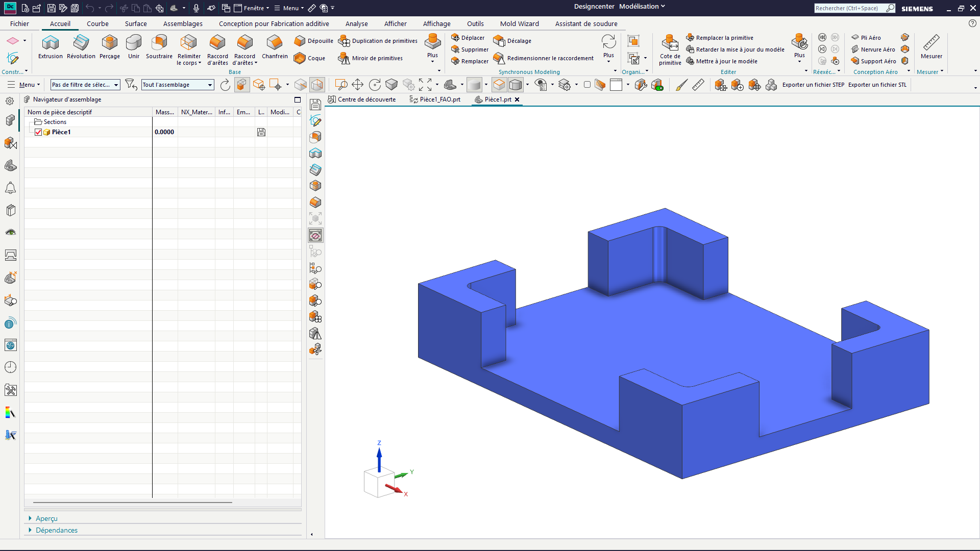Switch to Pièce1_FAO.prt document tab
Image resolution: width=980 pixels, height=551 pixels.
(x=435, y=99)
